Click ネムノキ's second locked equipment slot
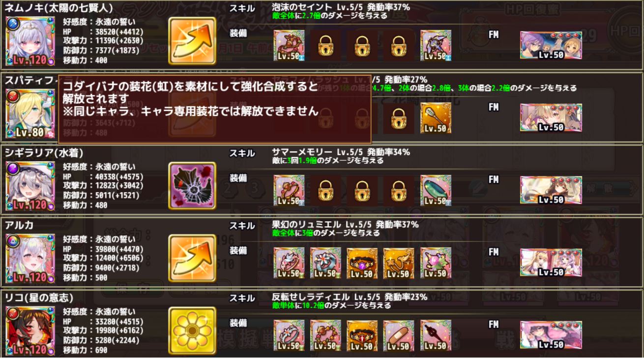 [362, 46]
